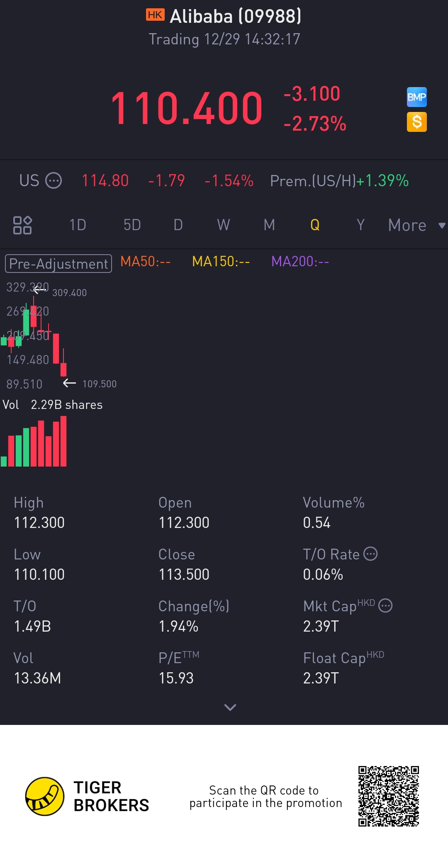The width and height of the screenshot is (448, 868).
Task: Tap the T/O value 1.49B
Action: 32,626
